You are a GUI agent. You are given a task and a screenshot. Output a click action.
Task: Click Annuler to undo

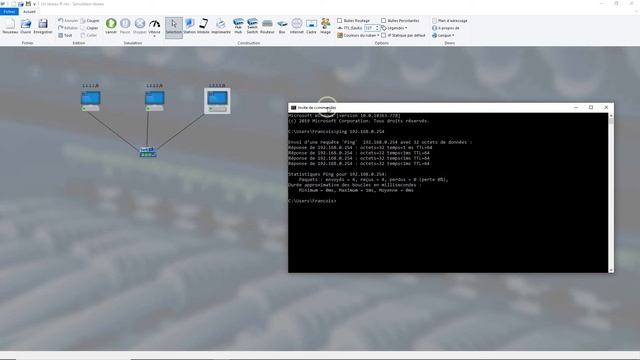[68, 20]
